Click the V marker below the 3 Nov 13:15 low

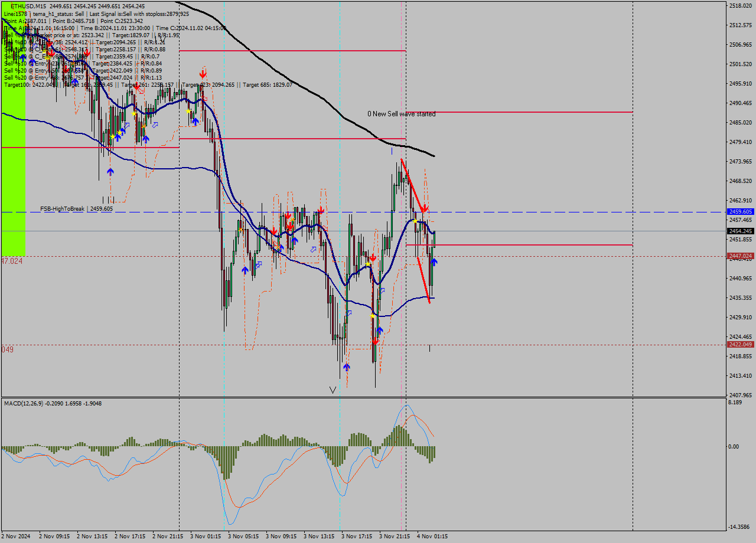(x=333, y=390)
